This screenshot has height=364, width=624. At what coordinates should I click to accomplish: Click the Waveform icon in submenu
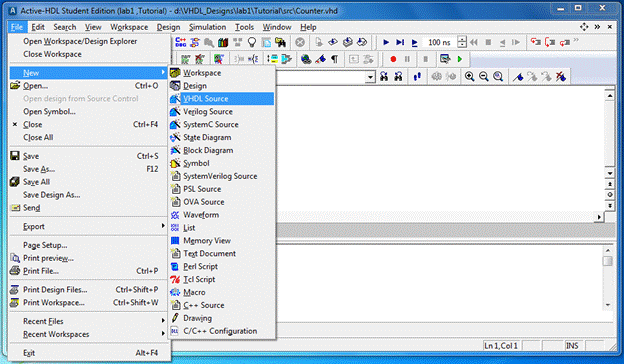(175, 215)
